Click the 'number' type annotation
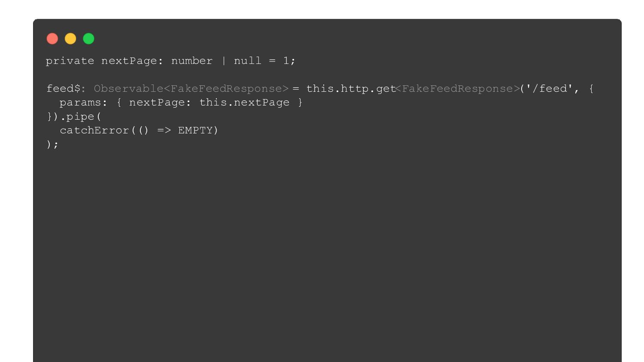 192,61
